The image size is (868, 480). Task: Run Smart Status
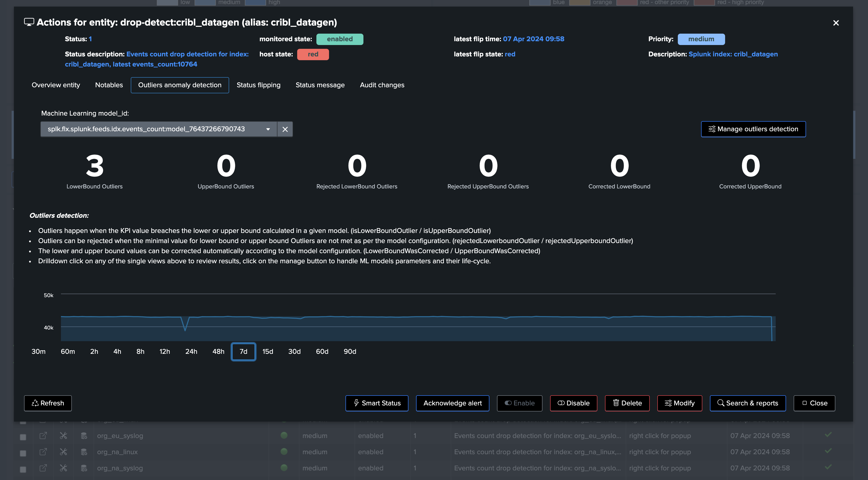pyautogui.click(x=377, y=403)
